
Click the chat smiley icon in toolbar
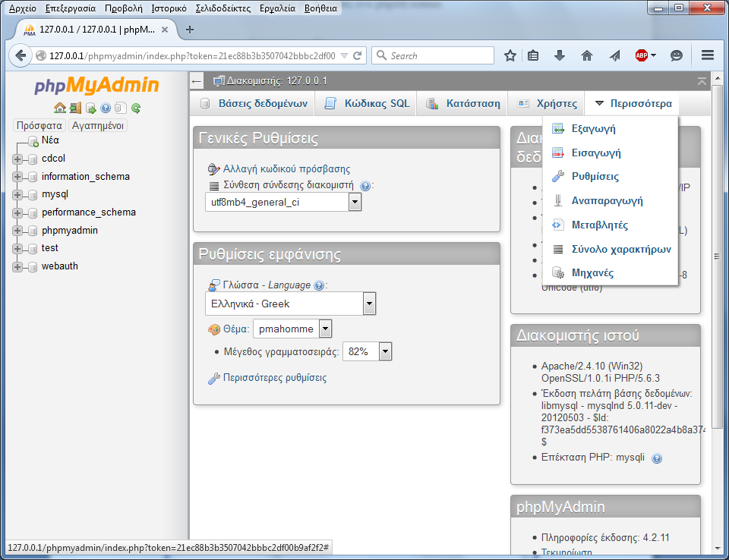coord(677,55)
